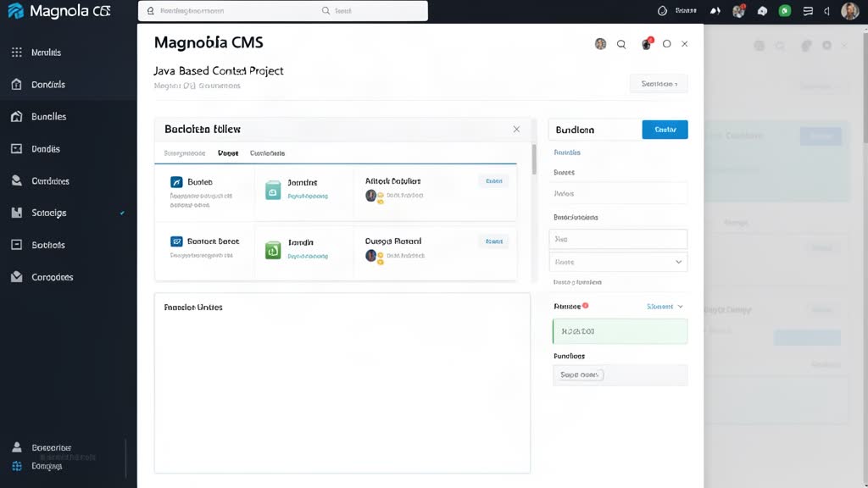Open the Curdoires sidebar icon
The image size is (868, 488).
click(17, 180)
